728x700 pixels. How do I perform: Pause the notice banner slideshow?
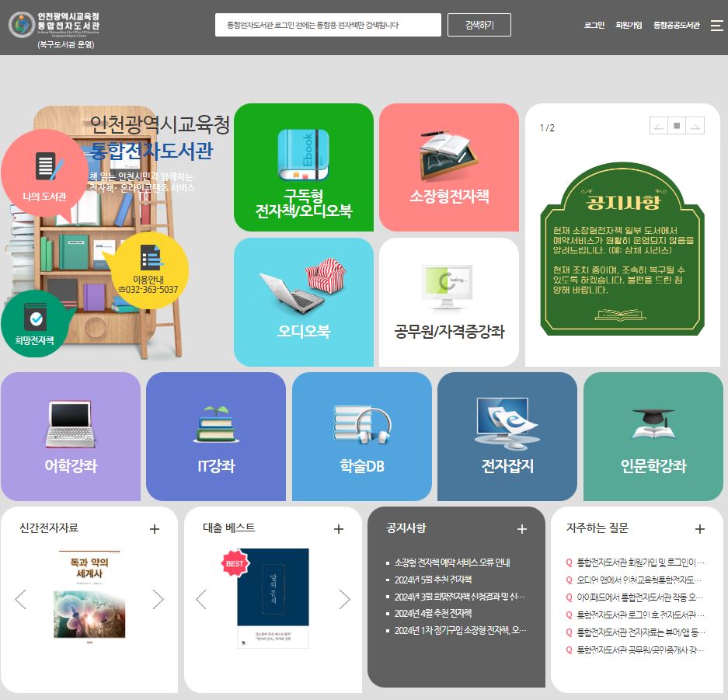pyautogui.click(x=677, y=126)
